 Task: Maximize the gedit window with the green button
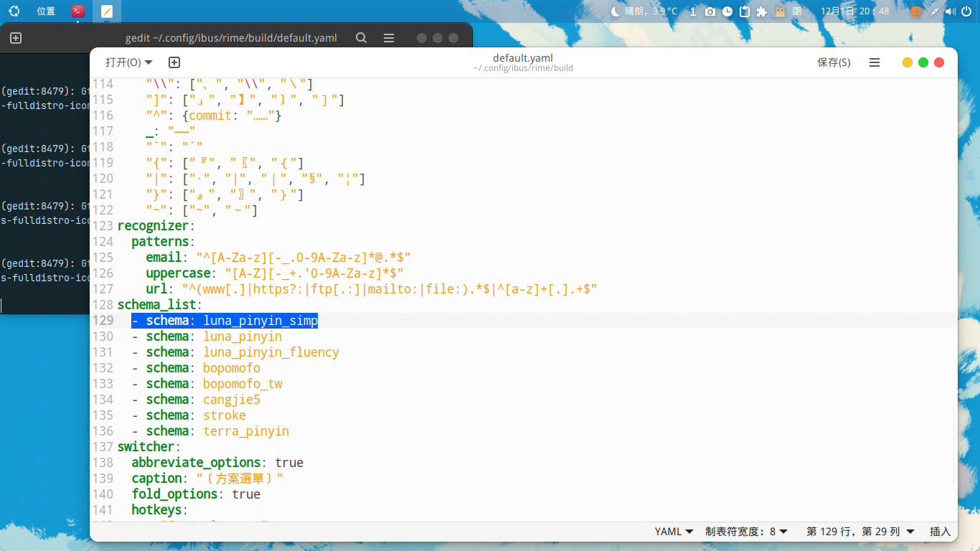(x=923, y=62)
